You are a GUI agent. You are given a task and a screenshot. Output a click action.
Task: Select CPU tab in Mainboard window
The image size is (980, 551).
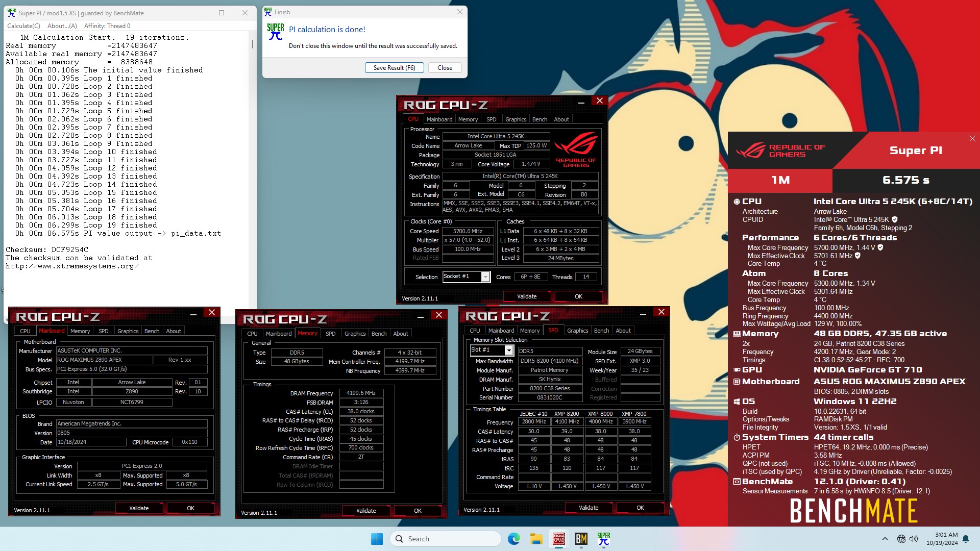click(x=25, y=331)
